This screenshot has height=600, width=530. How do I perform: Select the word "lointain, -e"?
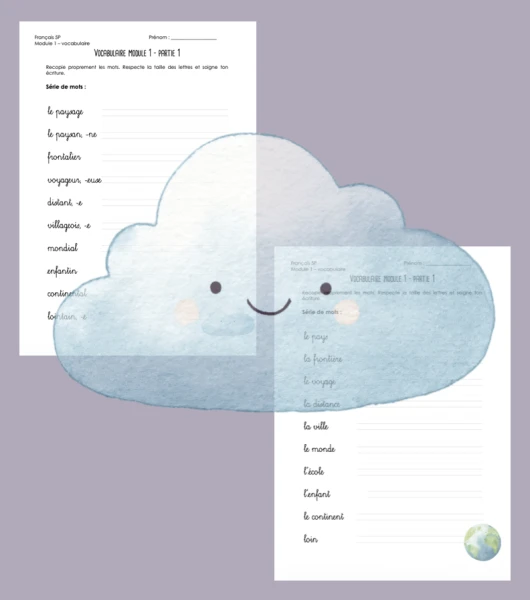pyautogui.click(x=67, y=316)
